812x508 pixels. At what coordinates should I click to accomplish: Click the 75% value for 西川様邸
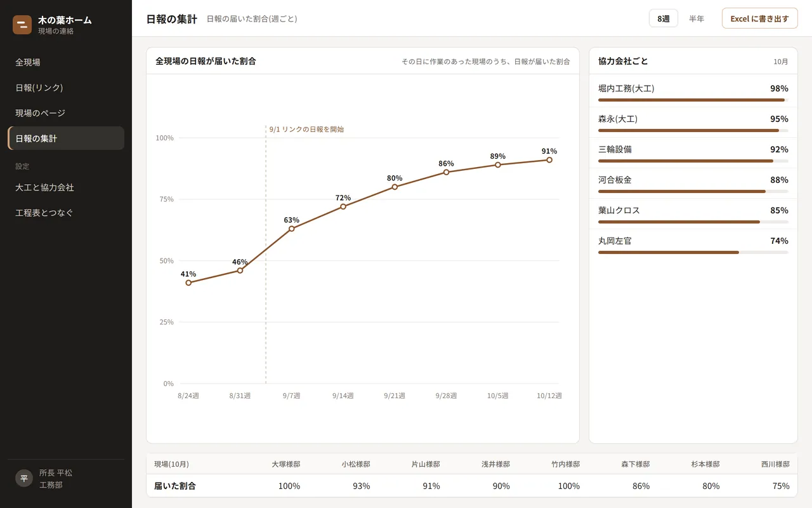pyautogui.click(x=782, y=486)
